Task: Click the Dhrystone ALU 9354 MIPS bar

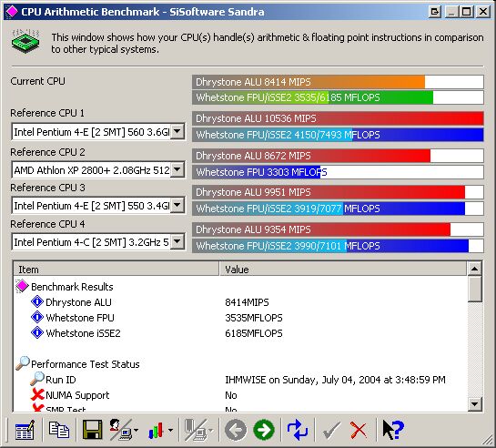Action: 338,229
